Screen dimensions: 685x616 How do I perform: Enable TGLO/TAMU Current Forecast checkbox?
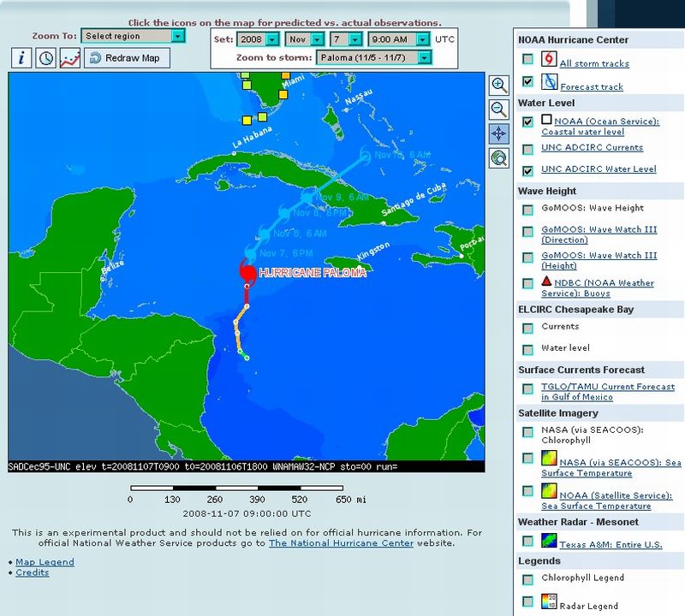pyautogui.click(x=527, y=388)
